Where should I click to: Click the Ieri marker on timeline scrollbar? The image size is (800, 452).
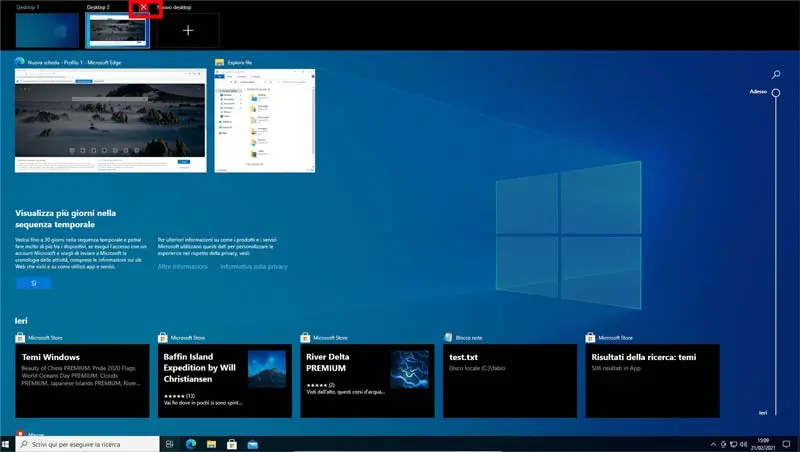[x=763, y=412]
